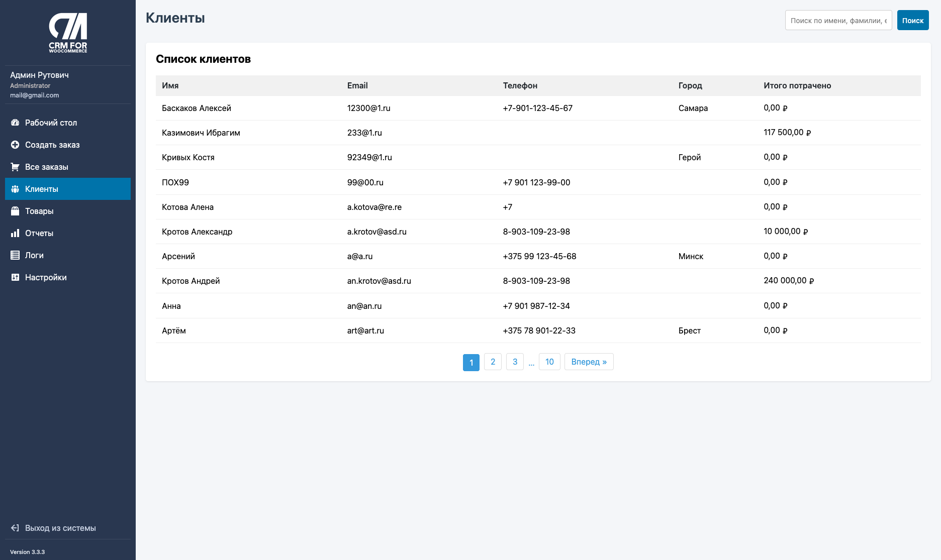
Task: Click phone +7 901 987-12-34
Action: pos(536,306)
